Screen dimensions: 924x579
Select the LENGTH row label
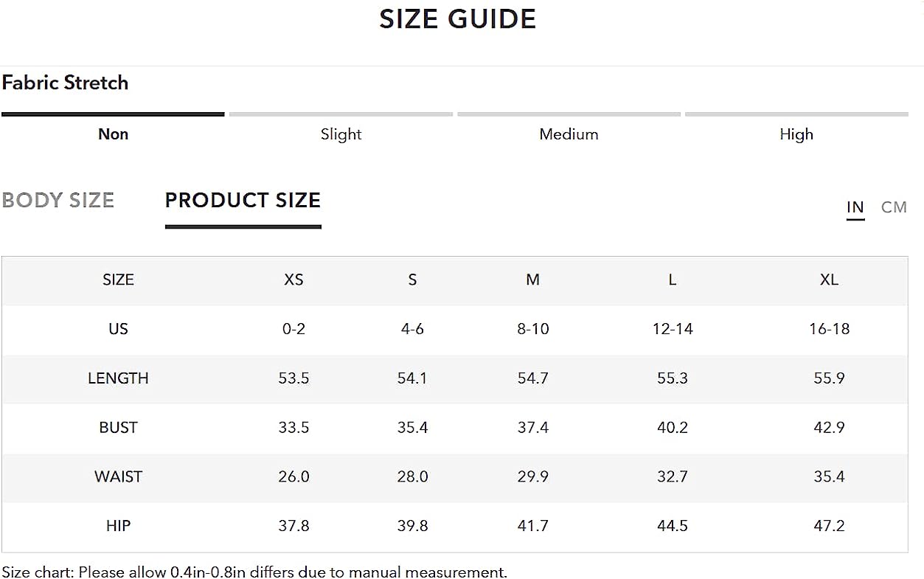pos(118,378)
